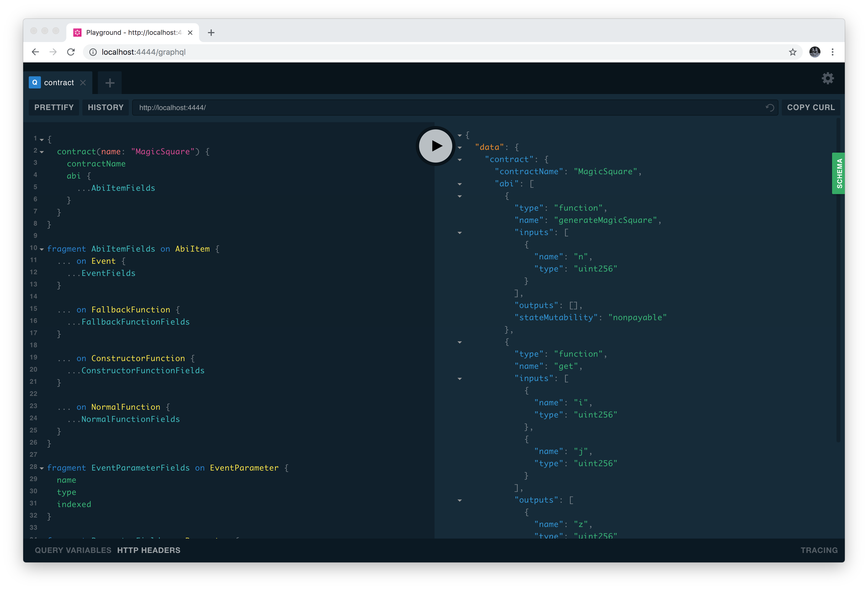
Task: Navigate back with the browser arrow
Action: [35, 52]
